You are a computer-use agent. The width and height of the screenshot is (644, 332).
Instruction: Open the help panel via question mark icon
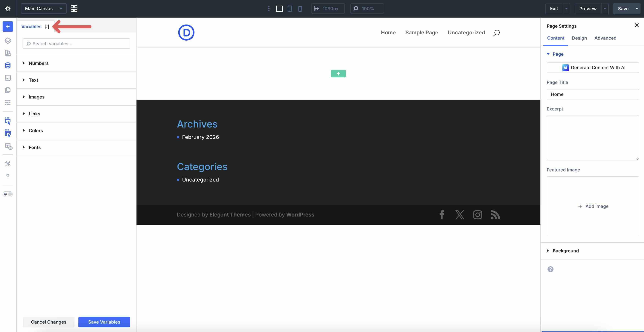8,176
